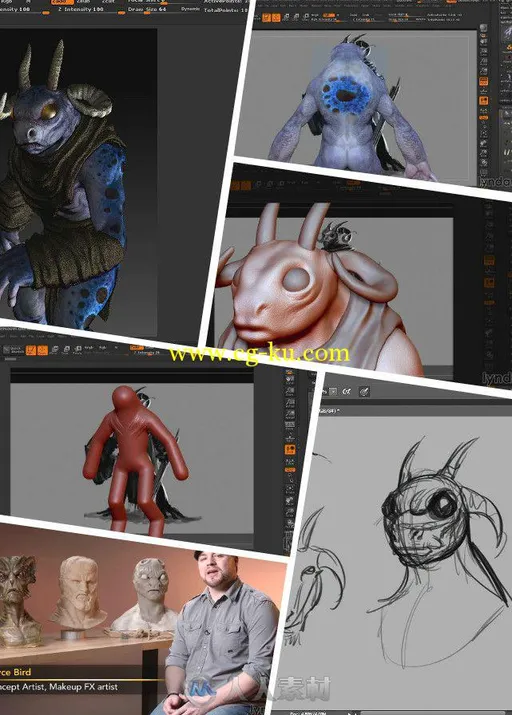Click Edit button in blue creature back-view window

pyautogui.click(x=266, y=17)
